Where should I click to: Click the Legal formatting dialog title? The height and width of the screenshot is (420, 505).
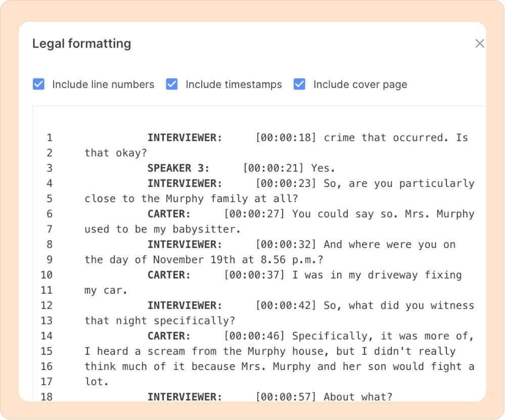pyautogui.click(x=81, y=43)
